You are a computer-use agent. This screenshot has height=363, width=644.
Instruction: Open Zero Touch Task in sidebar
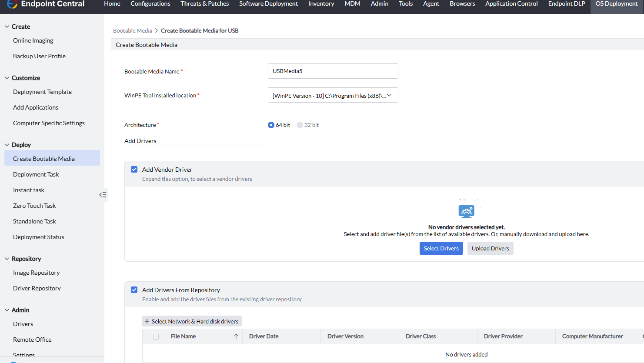[34, 206]
